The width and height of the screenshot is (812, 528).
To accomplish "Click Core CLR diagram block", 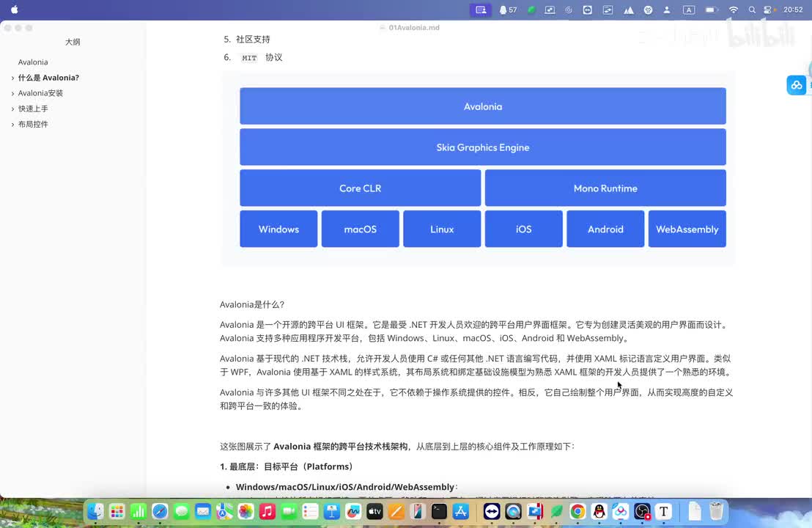I will pyautogui.click(x=361, y=188).
